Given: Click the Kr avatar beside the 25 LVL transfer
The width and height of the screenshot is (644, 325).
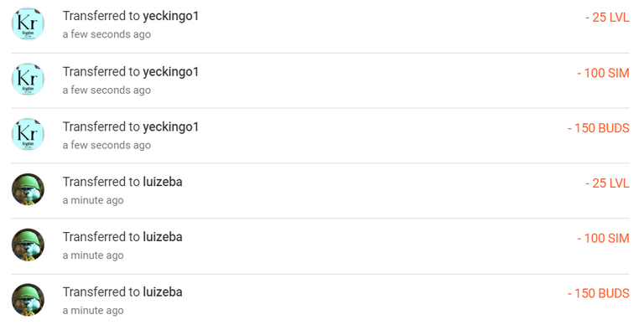Looking at the screenshot, I should (x=28, y=23).
